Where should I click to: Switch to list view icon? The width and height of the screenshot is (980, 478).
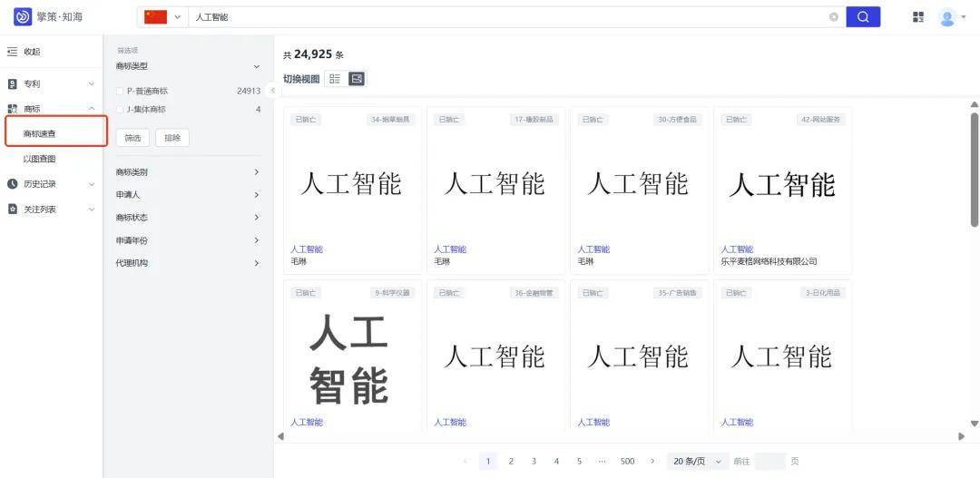point(335,79)
